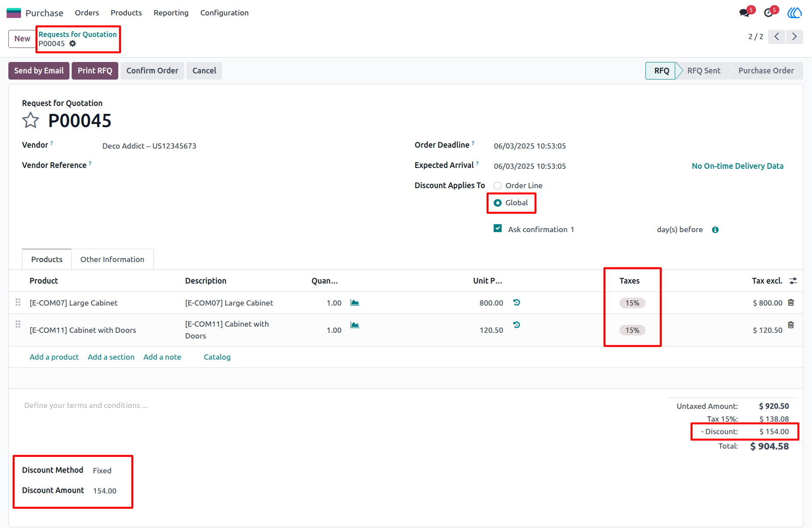
Task: Click the Add a product link
Action: 54,357
